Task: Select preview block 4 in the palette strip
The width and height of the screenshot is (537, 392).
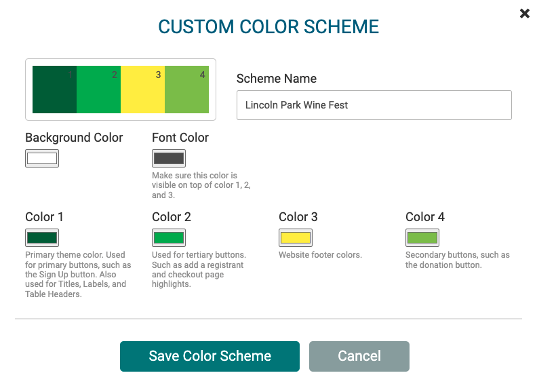Action: tap(186, 90)
